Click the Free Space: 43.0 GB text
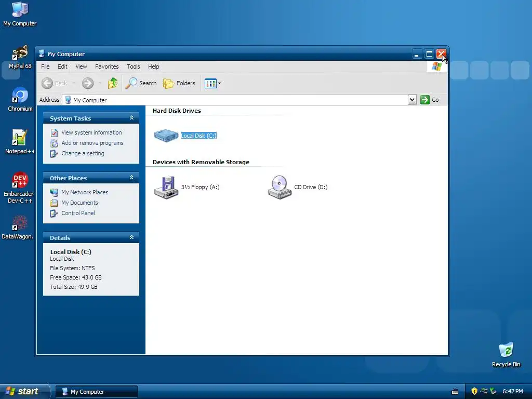Image resolution: width=532 pixels, height=399 pixels. [76, 277]
